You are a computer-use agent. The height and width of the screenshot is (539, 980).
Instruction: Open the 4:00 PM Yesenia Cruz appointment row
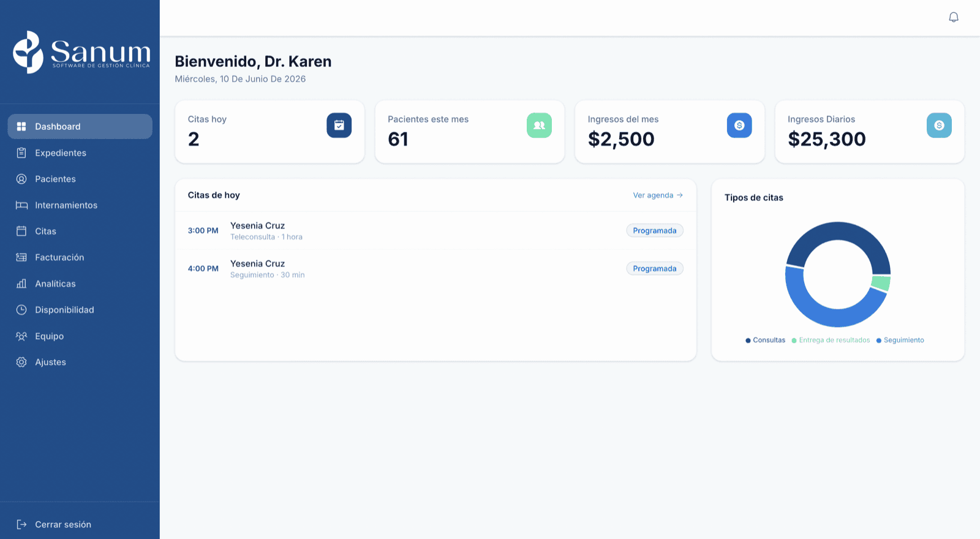pyautogui.click(x=435, y=269)
